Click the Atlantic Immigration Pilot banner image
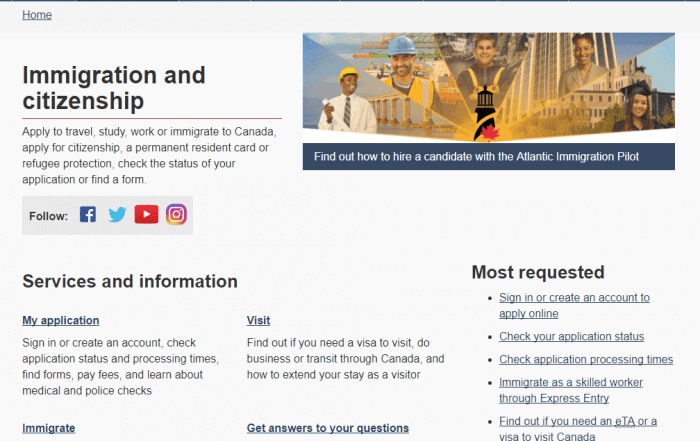Image resolution: width=700 pixels, height=441 pixels. click(489, 87)
